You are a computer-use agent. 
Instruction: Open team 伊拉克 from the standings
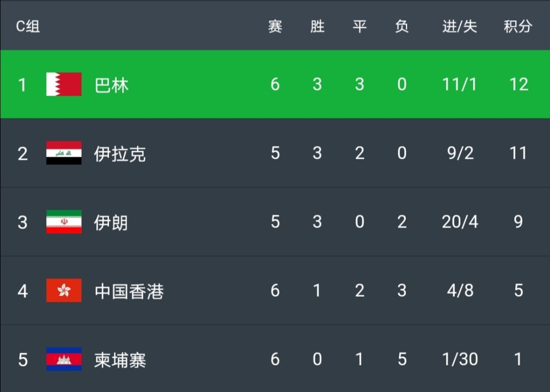point(120,153)
